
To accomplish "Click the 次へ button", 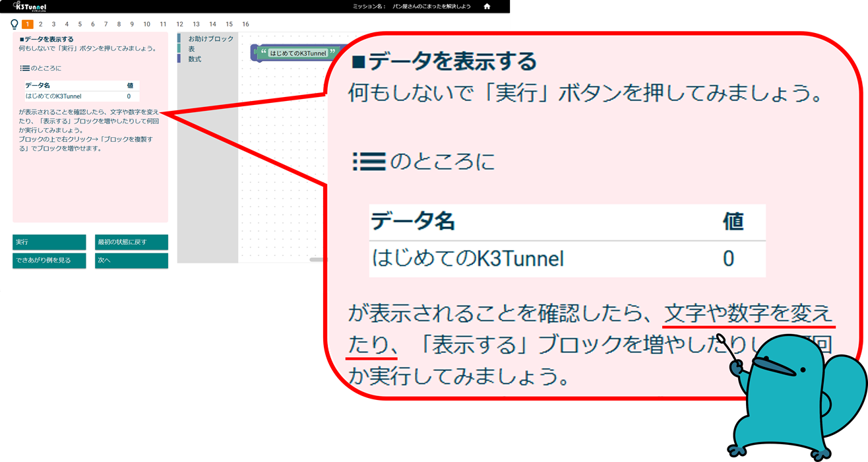I will (131, 261).
